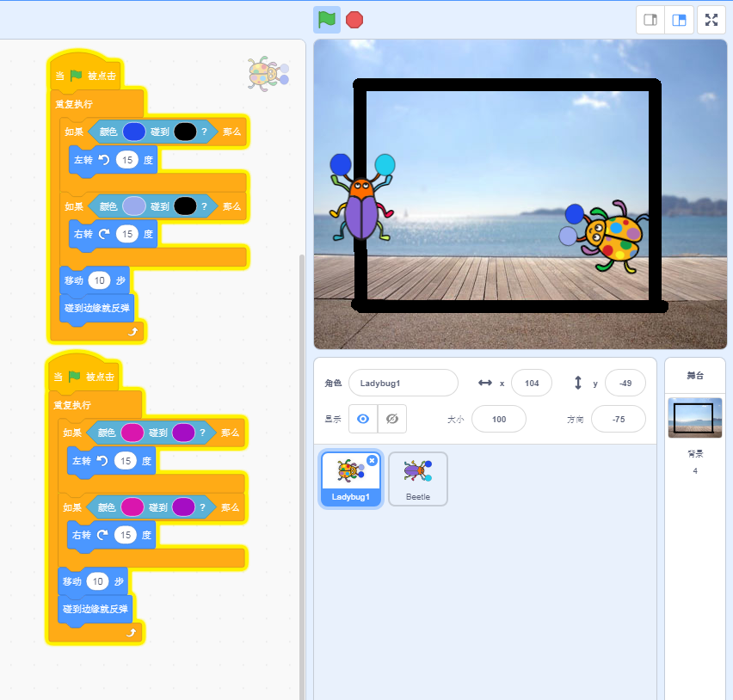Screen dimensions: 733x700
Task: Click magenta swatch in fourth if block
Action: tap(132, 507)
